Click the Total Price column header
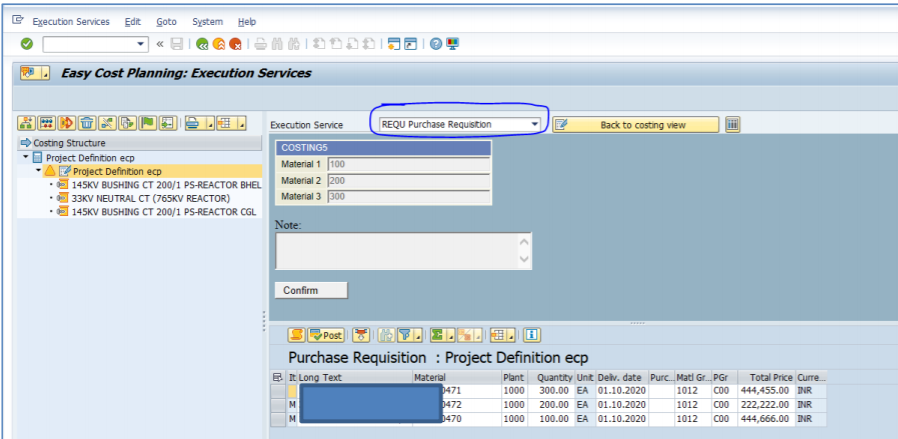The image size is (898, 439). click(767, 378)
